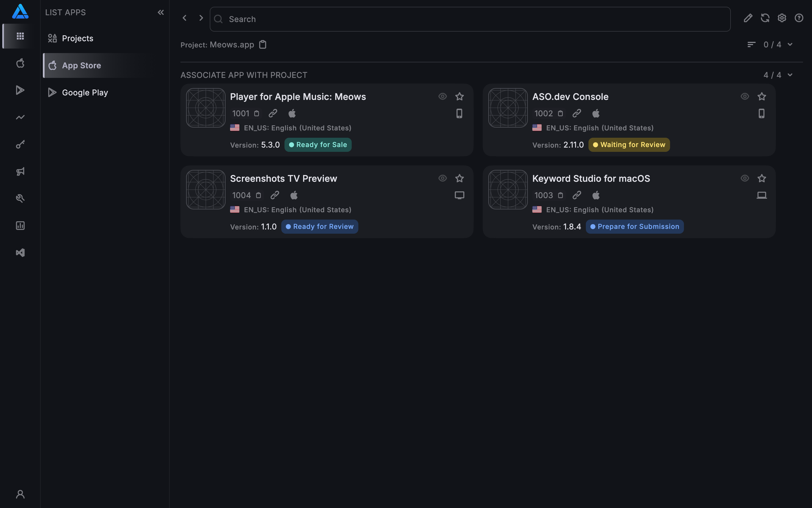Collapse the List Apps sidebar panel

[161, 12]
